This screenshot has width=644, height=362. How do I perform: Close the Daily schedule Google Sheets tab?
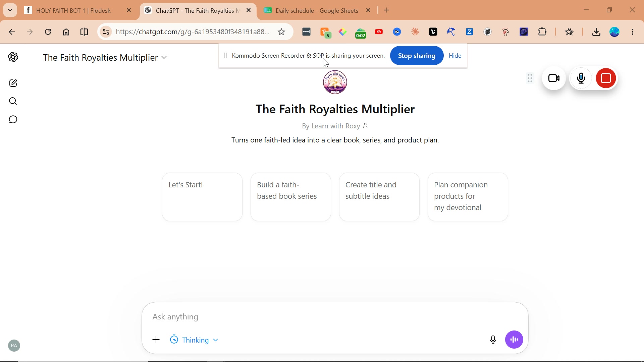tap(369, 11)
